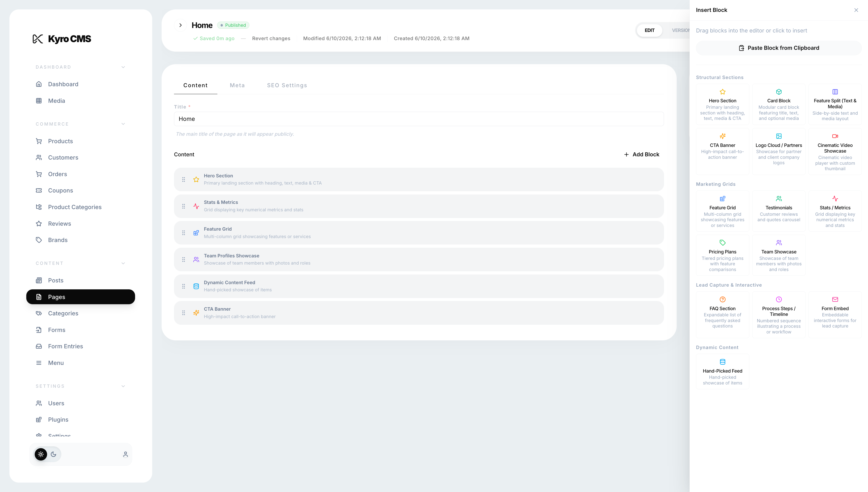Collapse the Dashboard sidebar group
The height and width of the screenshot is (492, 868).
pyautogui.click(x=123, y=67)
